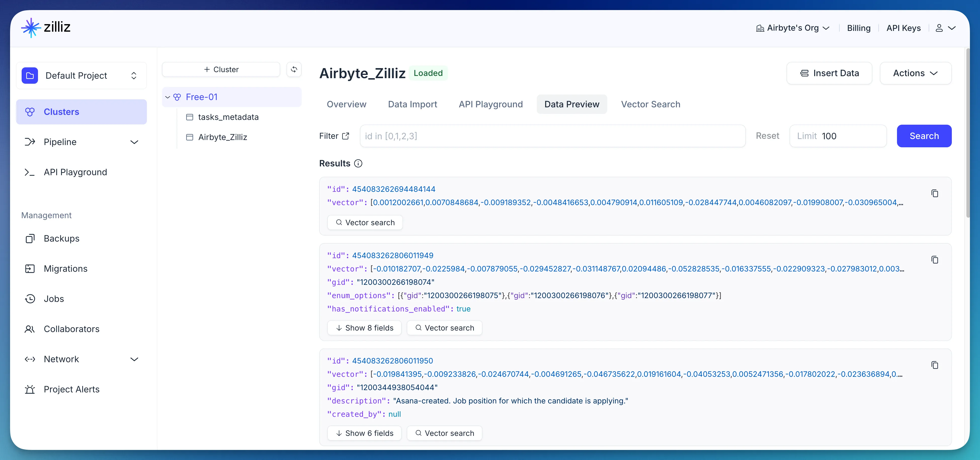Click the organization building icon

coord(760,28)
